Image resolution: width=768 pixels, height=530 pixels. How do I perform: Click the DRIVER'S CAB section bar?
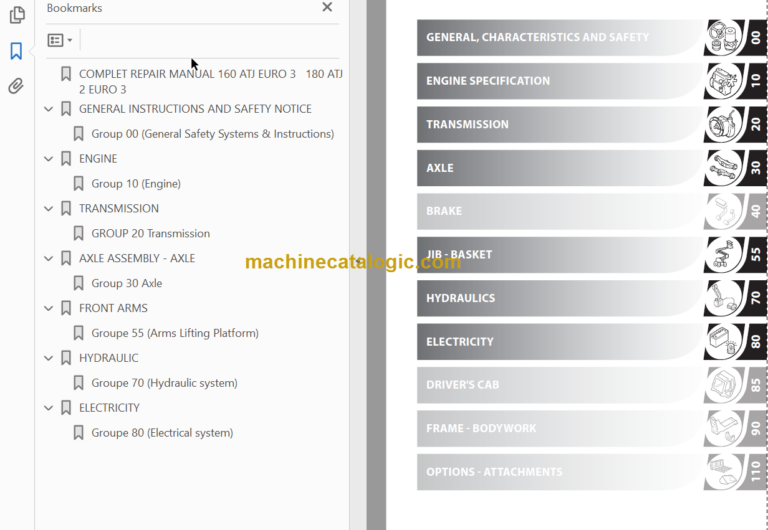point(560,385)
